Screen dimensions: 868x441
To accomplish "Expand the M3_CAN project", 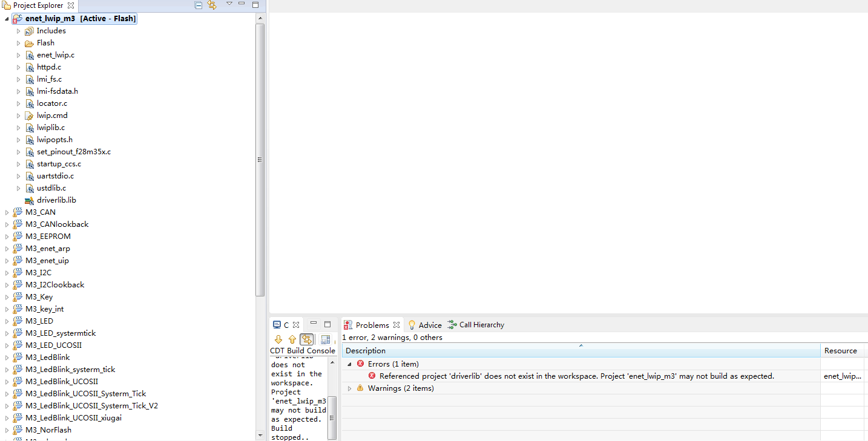I will (7, 212).
